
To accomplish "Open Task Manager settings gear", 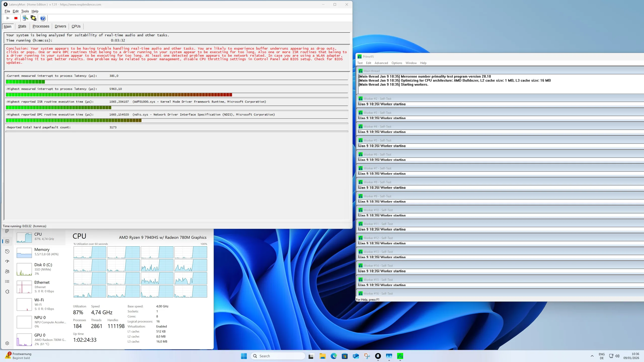I will tap(7, 343).
